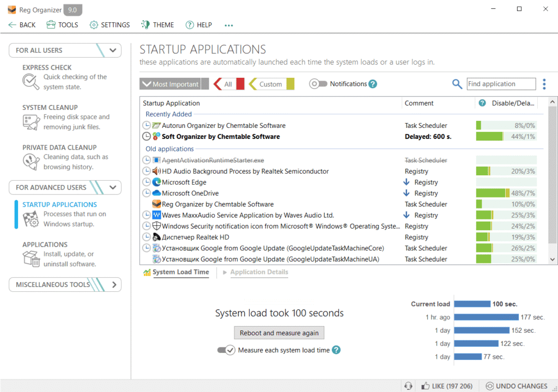
Task: Click the Back arrow icon
Action: click(x=12, y=25)
